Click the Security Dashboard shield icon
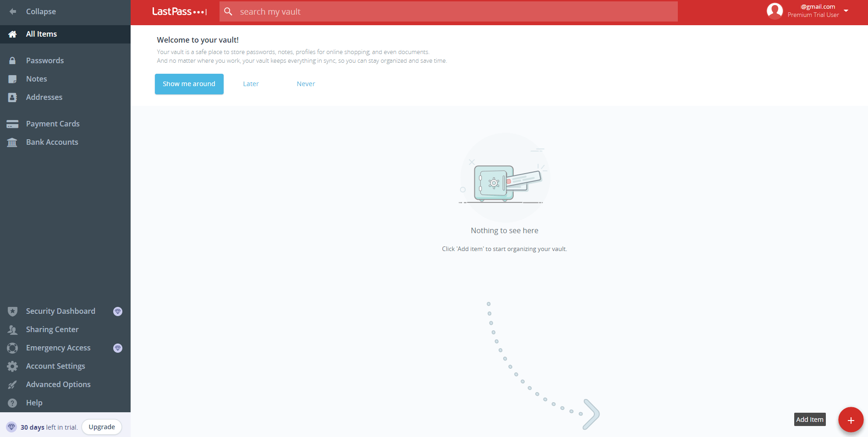 [x=12, y=311]
